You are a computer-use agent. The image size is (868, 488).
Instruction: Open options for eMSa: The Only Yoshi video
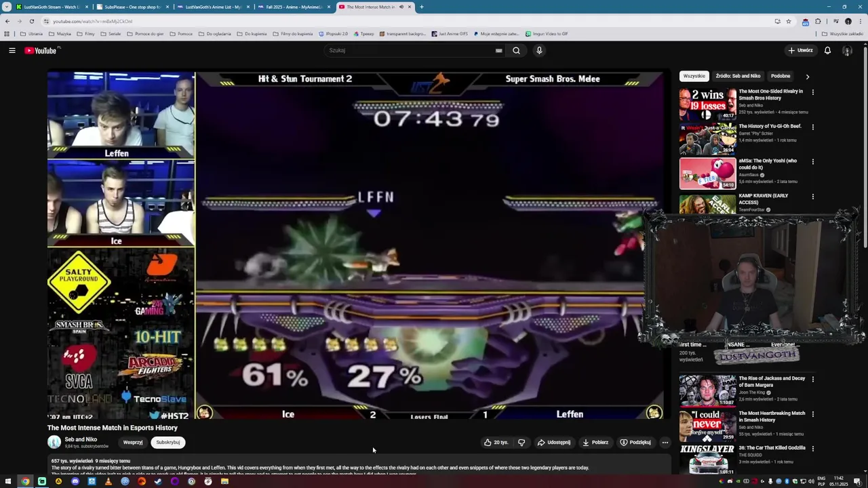click(812, 161)
